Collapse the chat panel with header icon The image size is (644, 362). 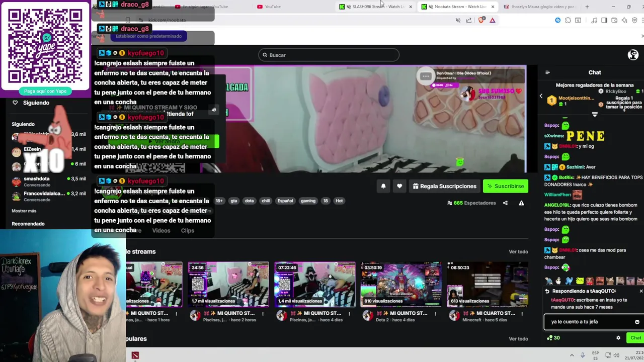(x=547, y=72)
